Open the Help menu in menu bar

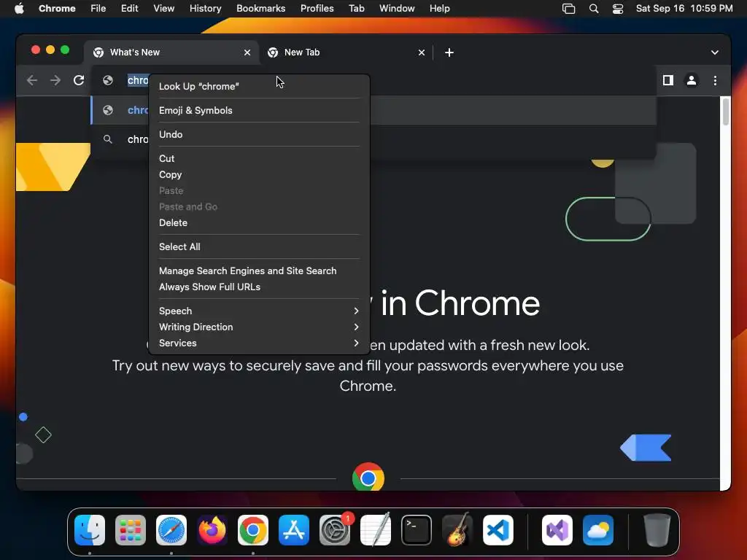click(440, 9)
